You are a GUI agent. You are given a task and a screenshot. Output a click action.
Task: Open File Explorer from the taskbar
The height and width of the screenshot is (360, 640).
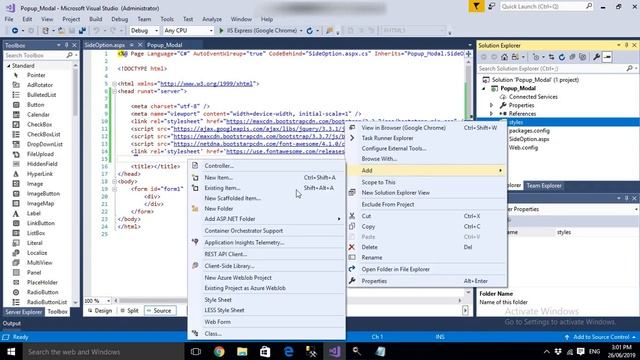pos(242,351)
